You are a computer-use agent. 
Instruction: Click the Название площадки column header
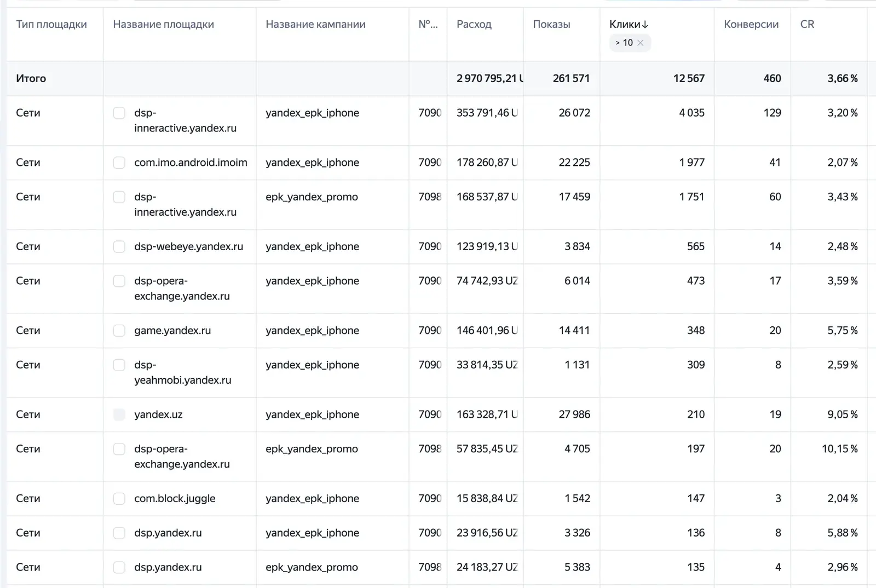[x=163, y=25]
